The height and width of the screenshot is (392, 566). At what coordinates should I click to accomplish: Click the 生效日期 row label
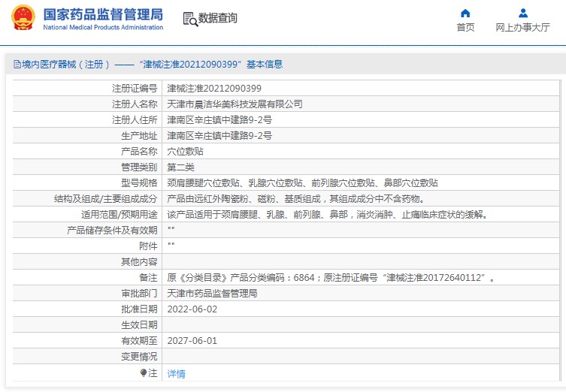[x=139, y=325]
